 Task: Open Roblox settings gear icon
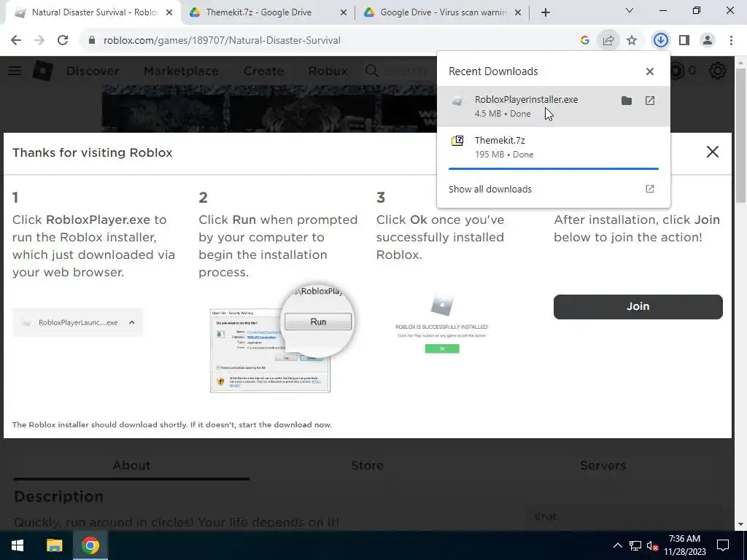(x=718, y=71)
